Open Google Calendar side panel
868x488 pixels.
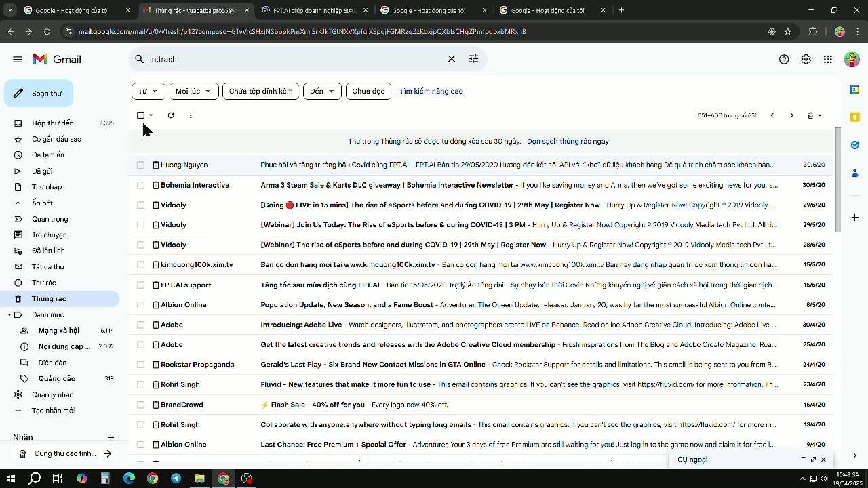pos(855,89)
